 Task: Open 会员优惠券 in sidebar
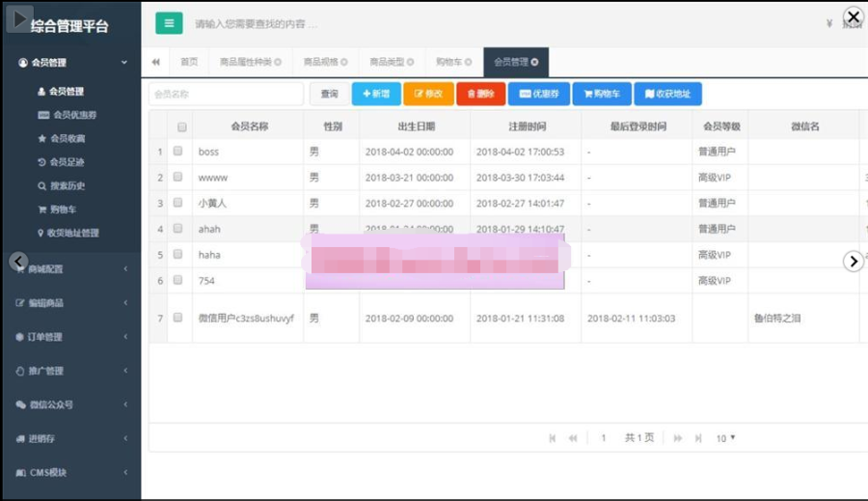67,115
